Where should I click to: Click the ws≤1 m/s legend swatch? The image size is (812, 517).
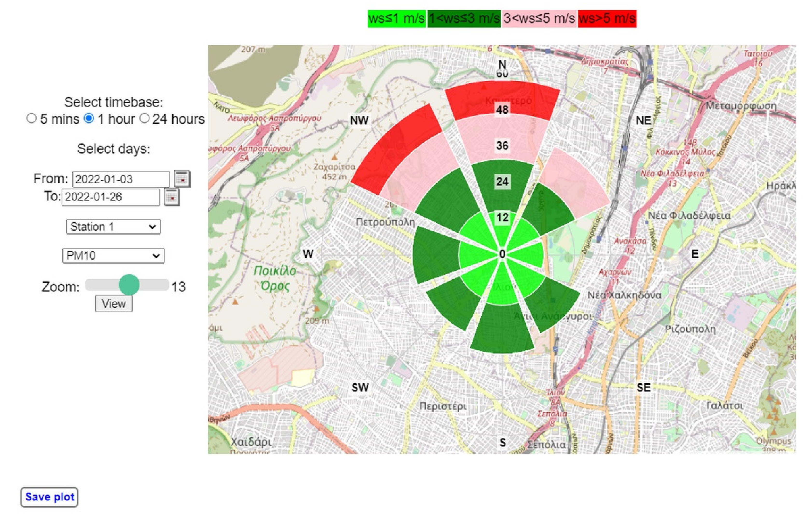[397, 19]
